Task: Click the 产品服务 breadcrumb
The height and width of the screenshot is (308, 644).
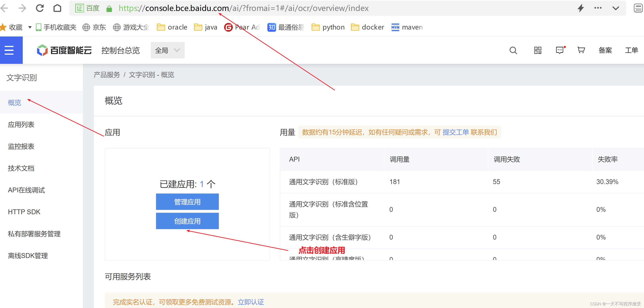Action: point(107,75)
